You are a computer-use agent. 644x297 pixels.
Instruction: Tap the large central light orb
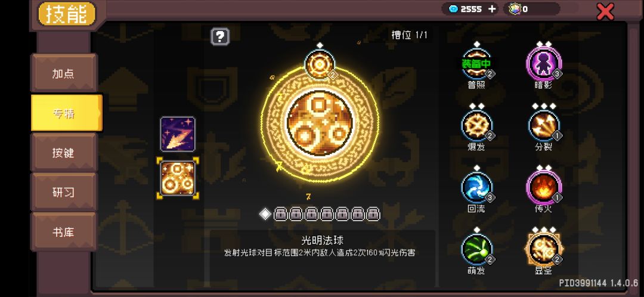[x=320, y=123]
